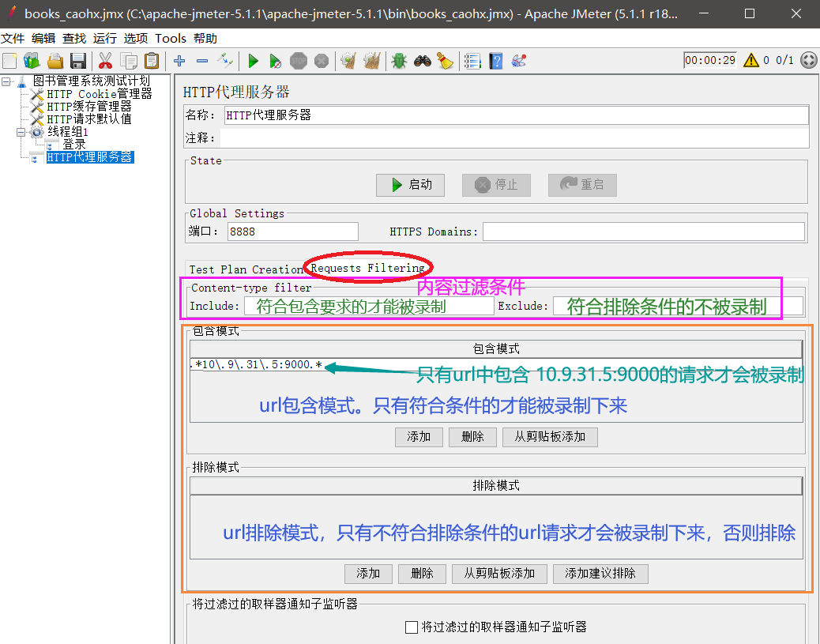Click the Cut scissors toolbar icon
This screenshot has height=644, width=820.
coord(105,61)
